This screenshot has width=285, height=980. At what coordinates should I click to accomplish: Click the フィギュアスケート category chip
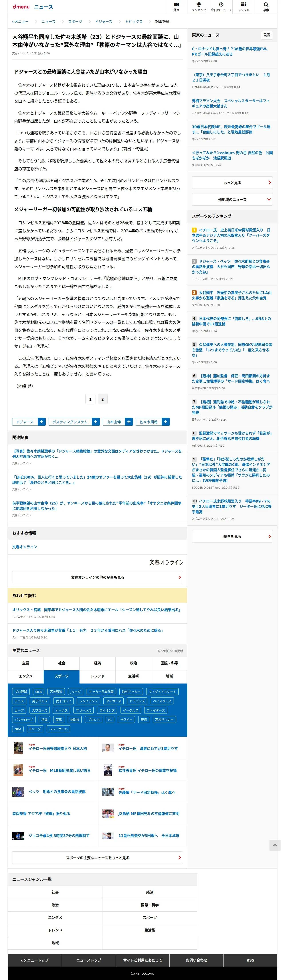[162, 692]
